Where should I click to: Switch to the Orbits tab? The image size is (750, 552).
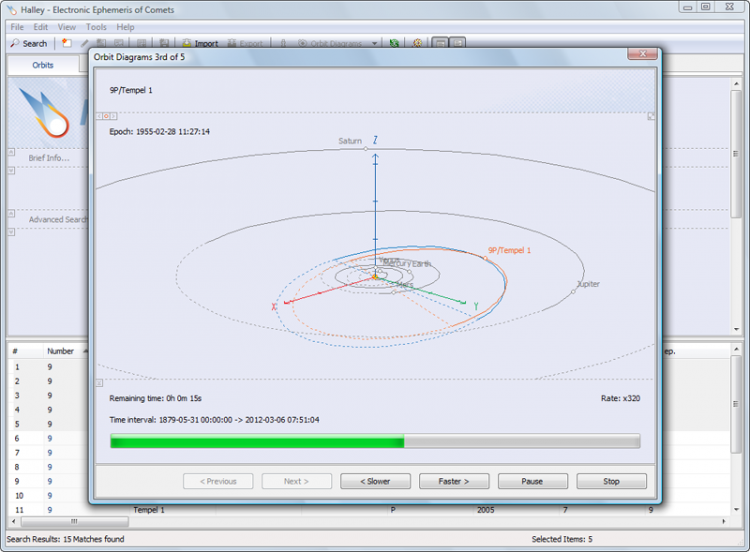click(43, 65)
